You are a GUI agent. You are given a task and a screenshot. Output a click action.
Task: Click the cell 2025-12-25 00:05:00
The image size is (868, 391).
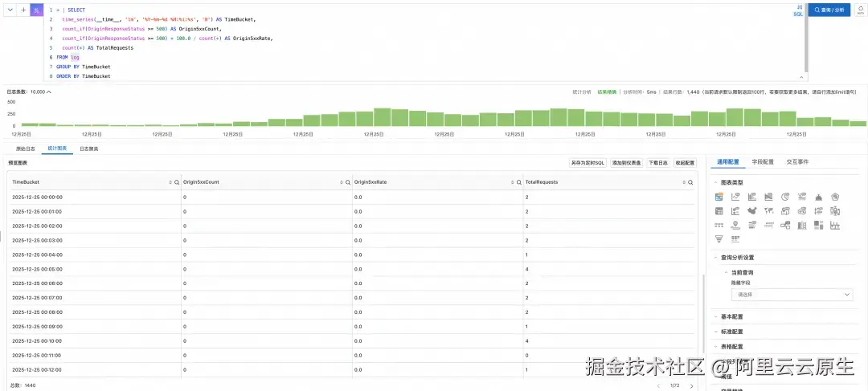pos(37,269)
